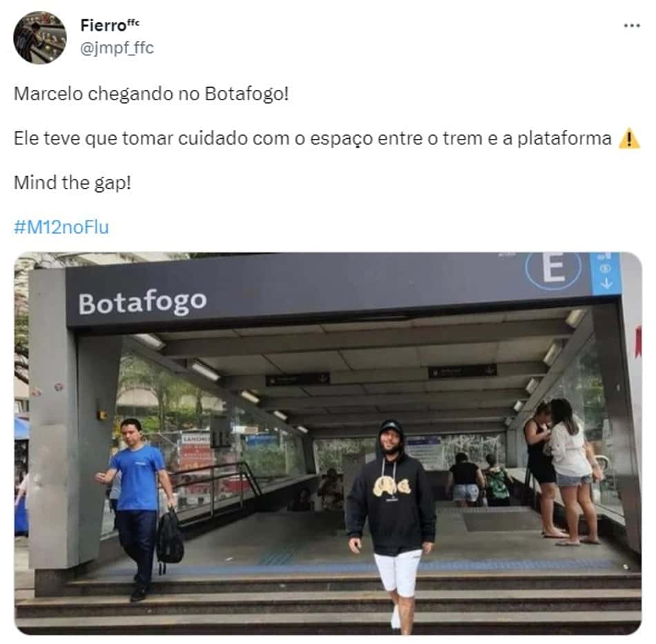Click the white Botafogo lettering on station sign
This screenshot has height=644, width=656.
point(143,303)
